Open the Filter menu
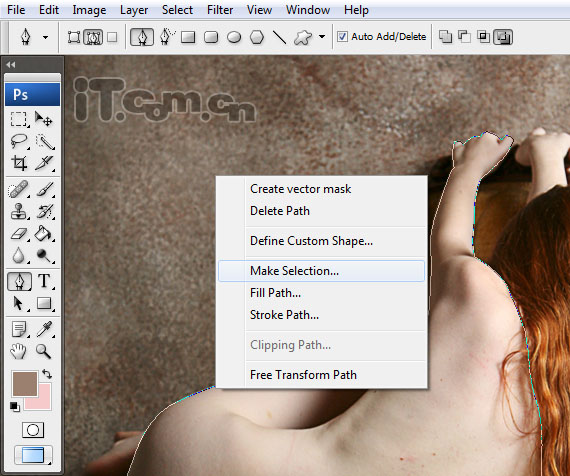 220,10
